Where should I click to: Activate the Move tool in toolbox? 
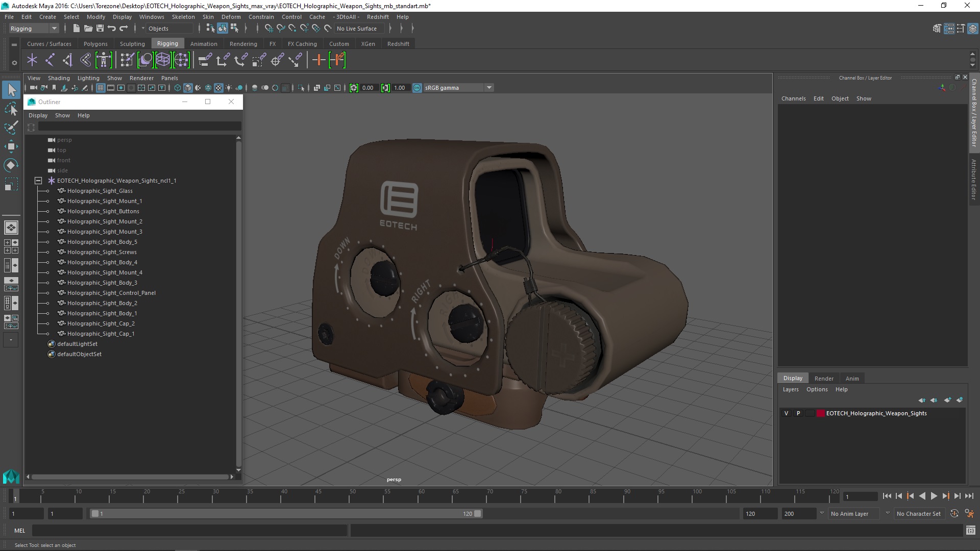11,146
